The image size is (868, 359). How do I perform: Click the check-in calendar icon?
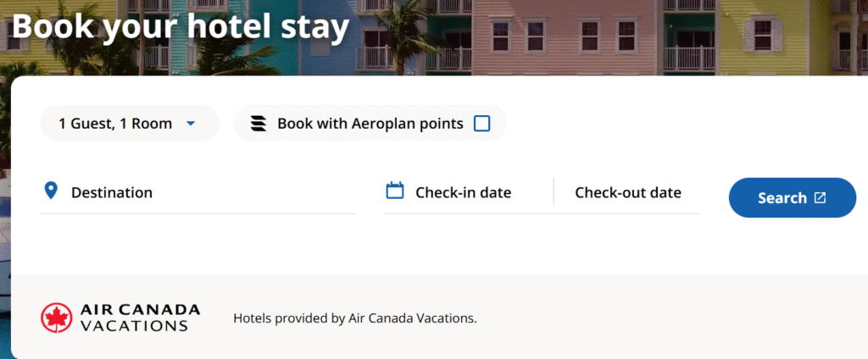point(395,191)
